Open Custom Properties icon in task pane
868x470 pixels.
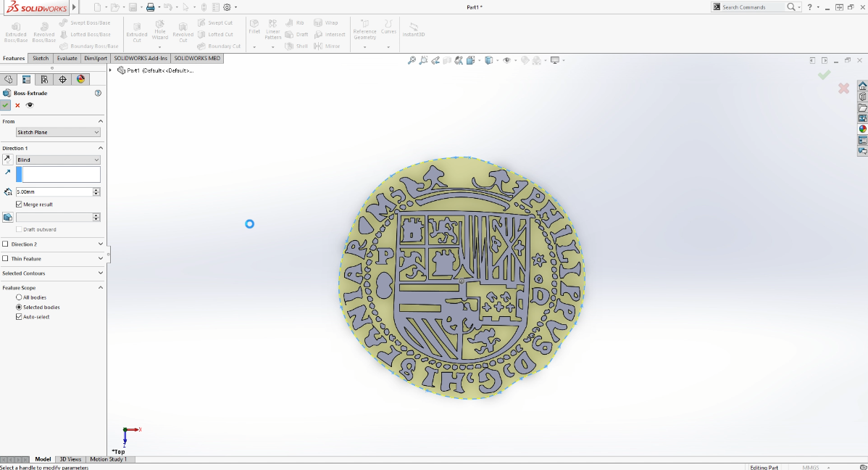tap(862, 140)
